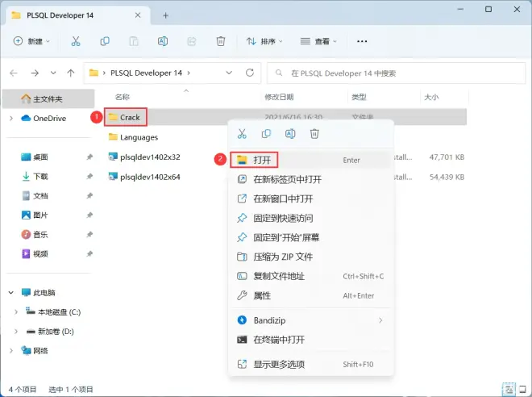Screen dimensions: 532x397
Task: Open the Bandizip submenu
Action: point(311,320)
